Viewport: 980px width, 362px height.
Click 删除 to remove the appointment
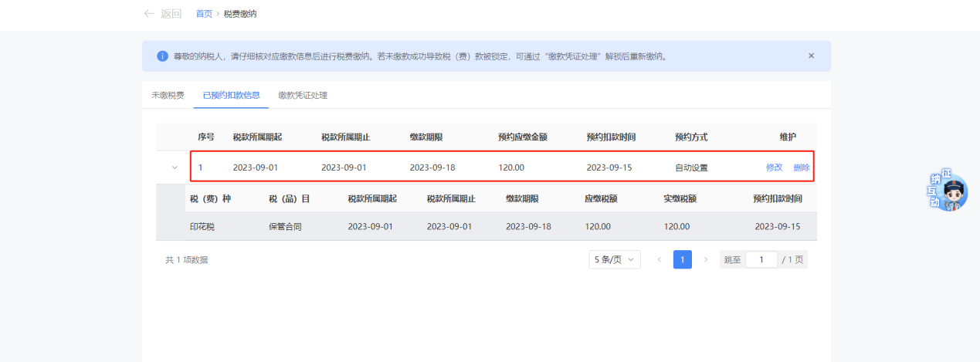point(802,167)
